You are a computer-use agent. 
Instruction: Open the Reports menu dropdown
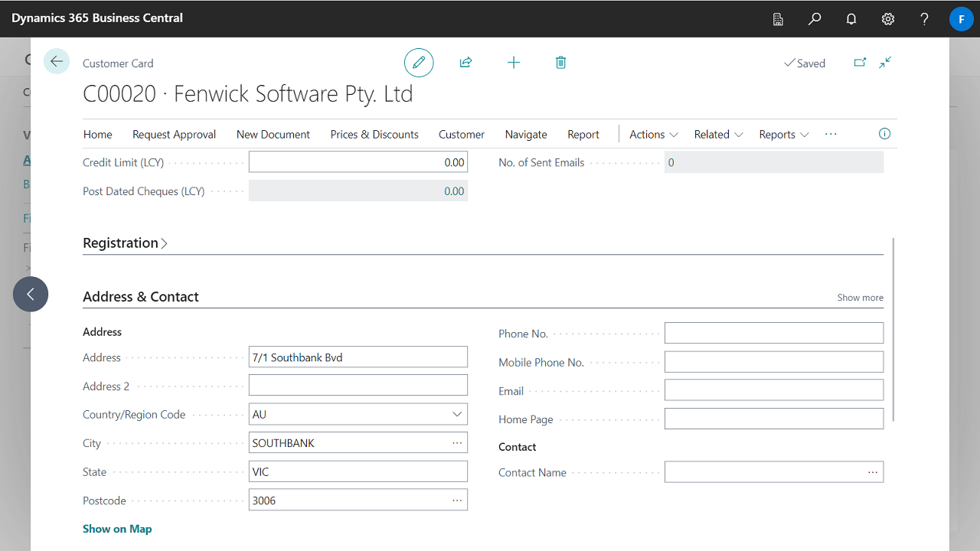[x=784, y=134]
